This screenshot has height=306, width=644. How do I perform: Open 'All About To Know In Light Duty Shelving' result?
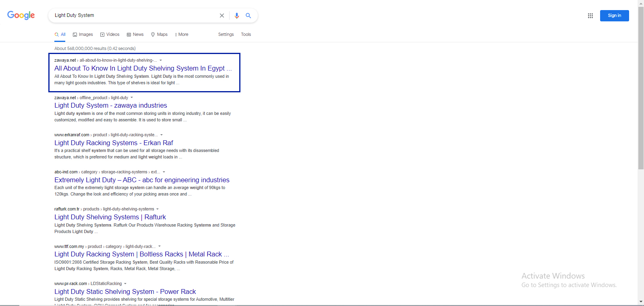(143, 68)
